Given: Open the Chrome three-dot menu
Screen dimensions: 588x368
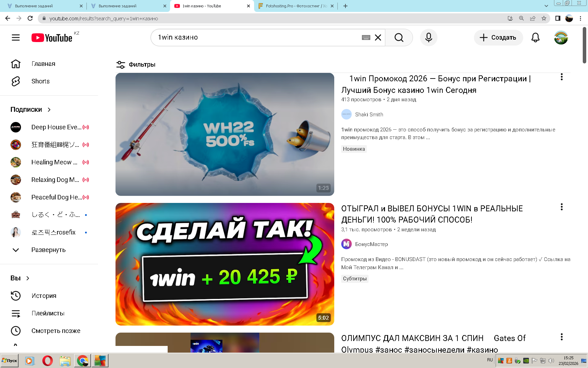Looking at the screenshot, I should [581, 19].
